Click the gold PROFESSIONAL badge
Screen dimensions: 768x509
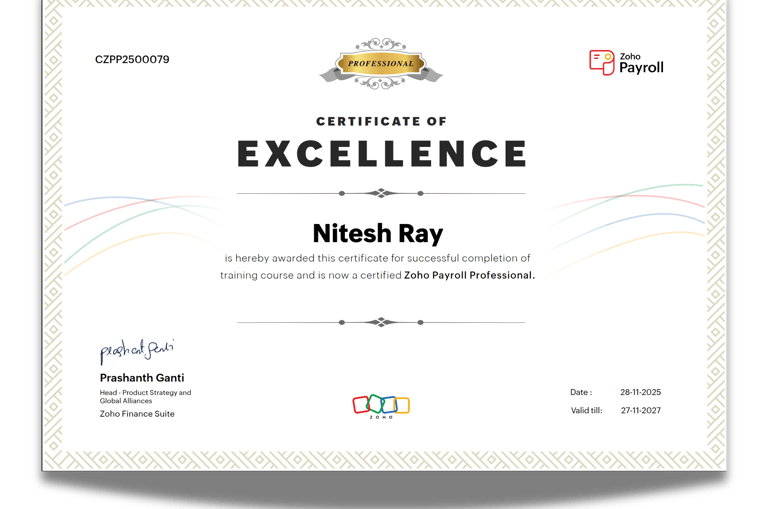[381, 64]
